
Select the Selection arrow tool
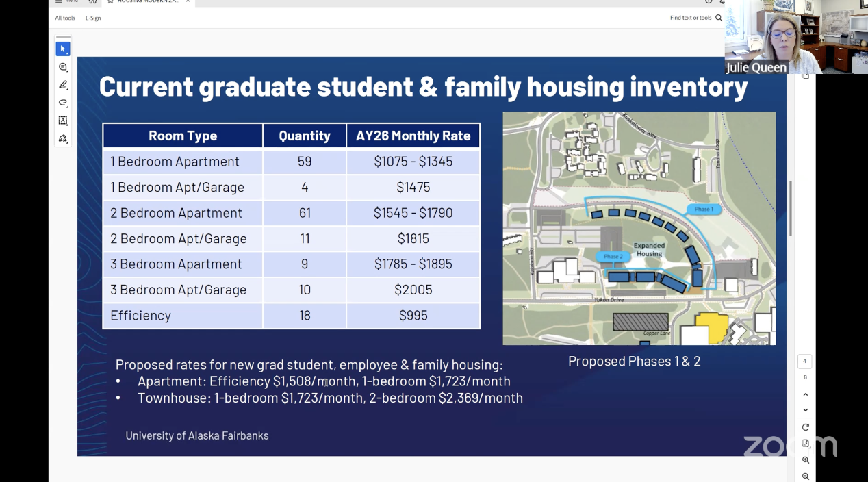click(x=63, y=49)
